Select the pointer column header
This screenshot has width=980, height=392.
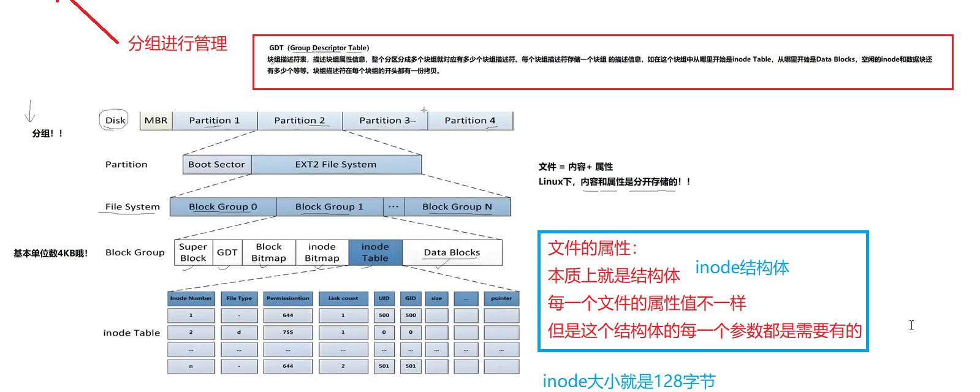(501, 298)
